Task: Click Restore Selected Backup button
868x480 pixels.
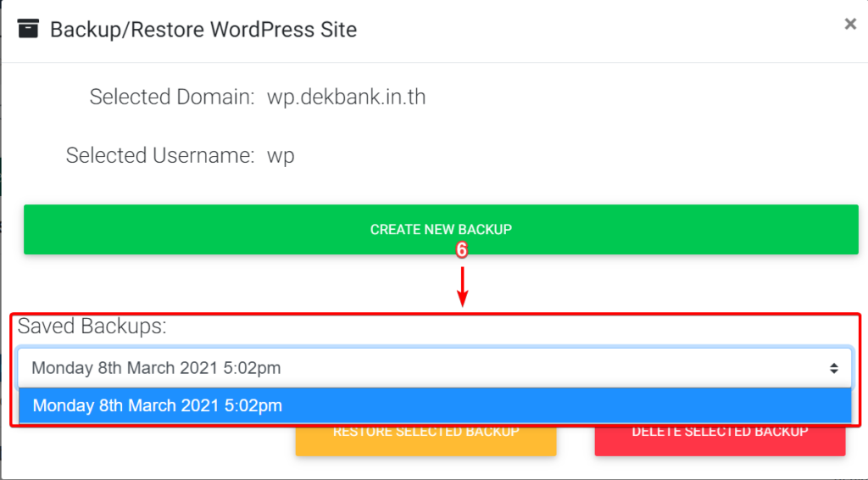Action: pyautogui.click(x=426, y=440)
